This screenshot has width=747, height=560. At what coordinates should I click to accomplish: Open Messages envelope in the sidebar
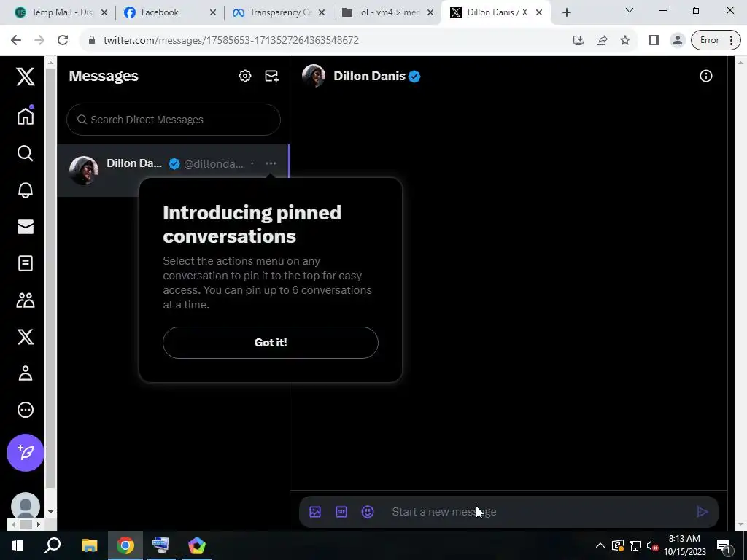26,227
